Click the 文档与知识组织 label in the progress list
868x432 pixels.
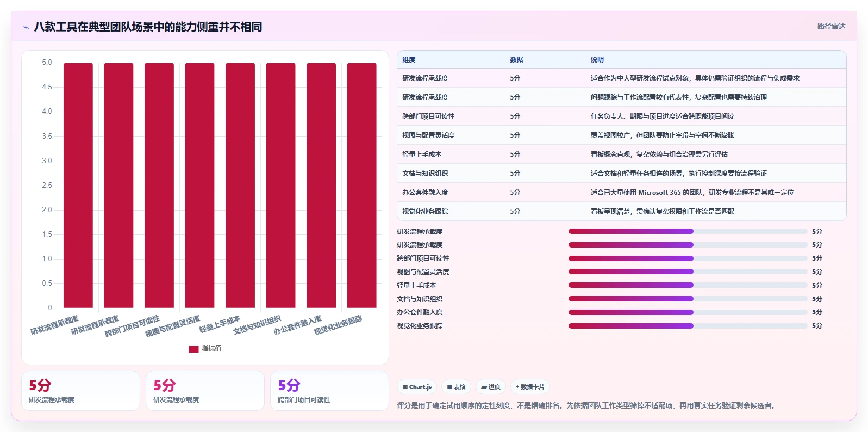[420, 299]
